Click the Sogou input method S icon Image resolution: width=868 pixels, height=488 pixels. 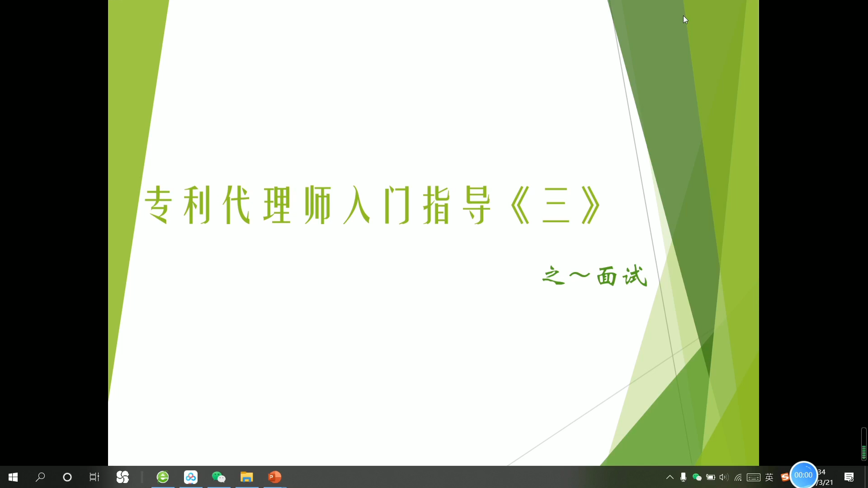pos(785,477)
